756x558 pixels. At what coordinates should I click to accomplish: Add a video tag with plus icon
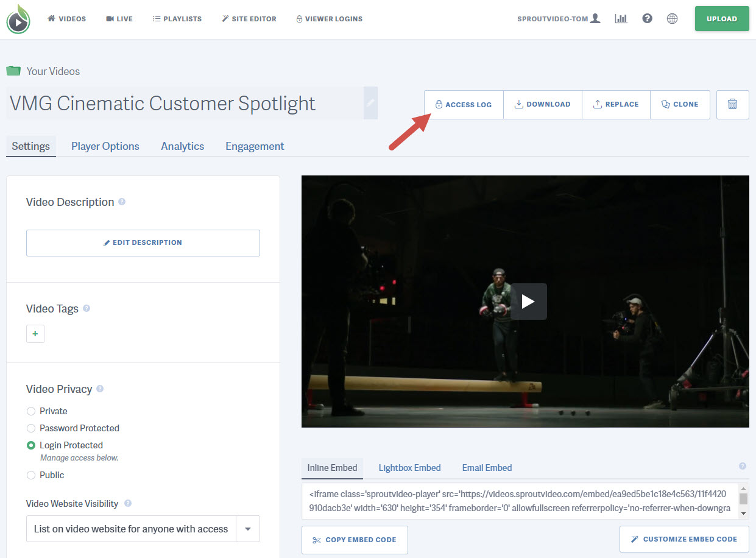[x=35, y=334]
